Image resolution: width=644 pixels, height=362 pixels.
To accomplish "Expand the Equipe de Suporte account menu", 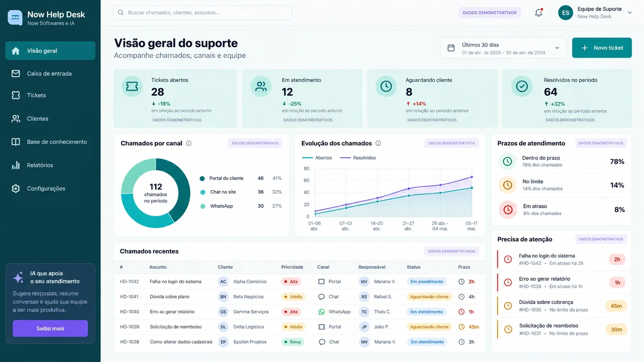I will 630,13.
